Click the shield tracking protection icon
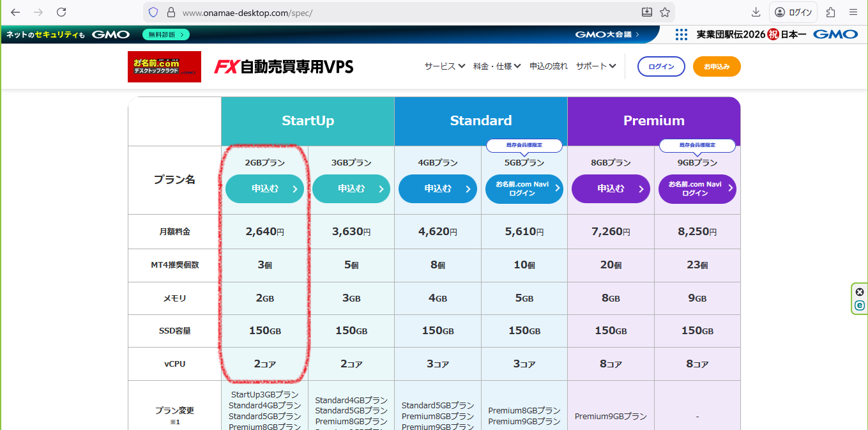The height and width of the screenshot is (430, 868). pyautogui.click(x=153, y=12)
